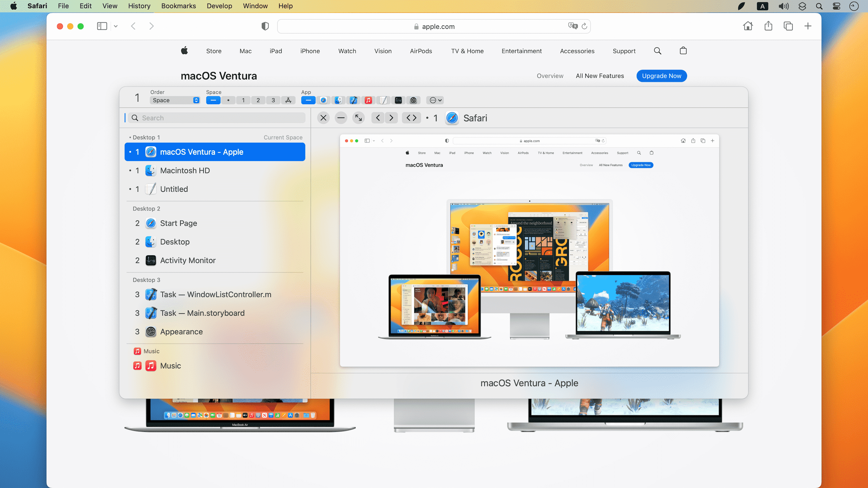Screen dimensions: 868x488
Task: Move window to next space with right chevron
Action: (391, 118)
